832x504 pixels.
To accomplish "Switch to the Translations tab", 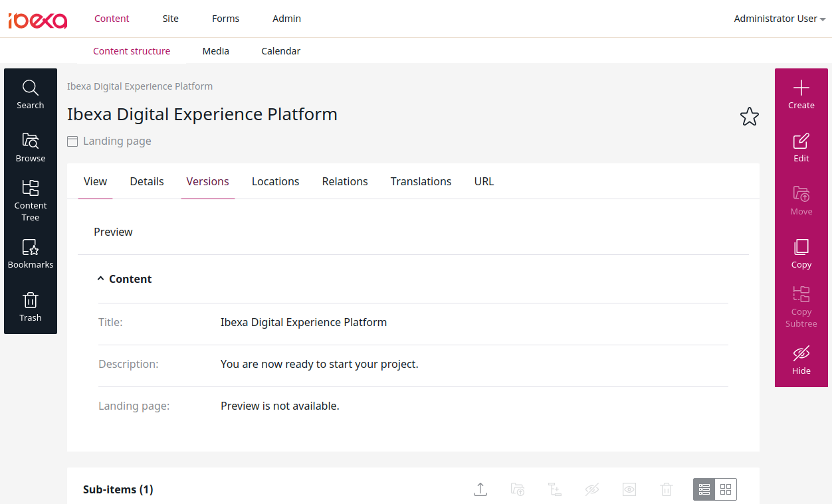I will (421, 181).
